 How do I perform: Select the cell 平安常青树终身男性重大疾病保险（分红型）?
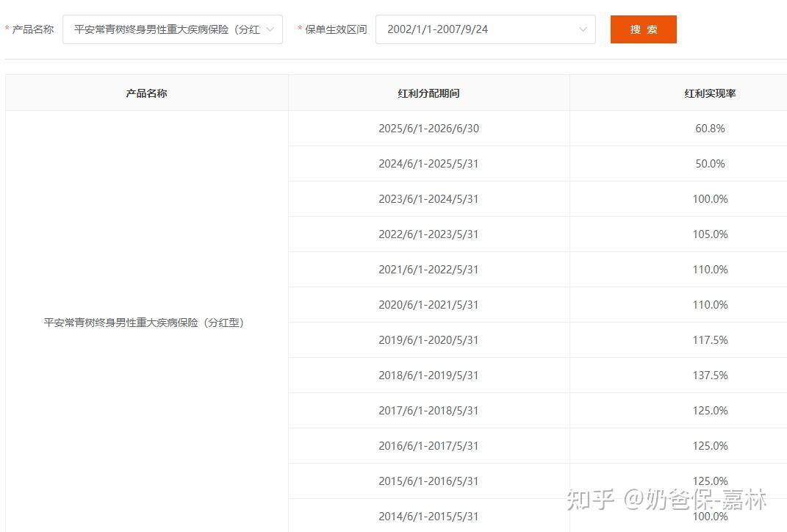click(x=146, y=322)
